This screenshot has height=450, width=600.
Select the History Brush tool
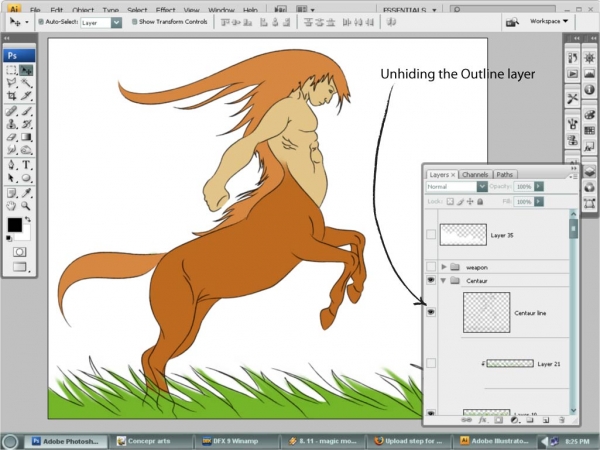pyautogui.click(x=26, y=124)
